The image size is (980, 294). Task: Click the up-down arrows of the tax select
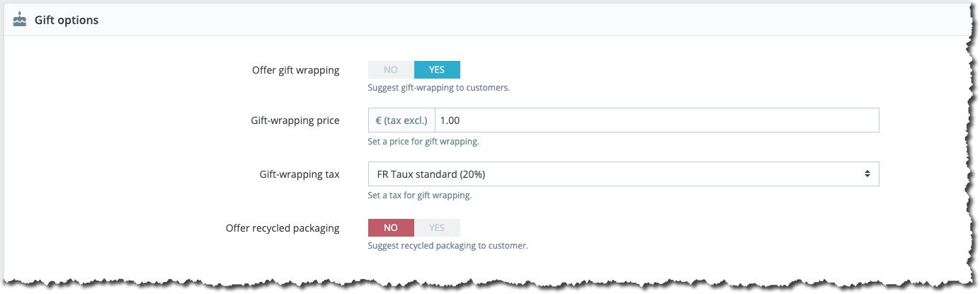click(x=867, y=174)
